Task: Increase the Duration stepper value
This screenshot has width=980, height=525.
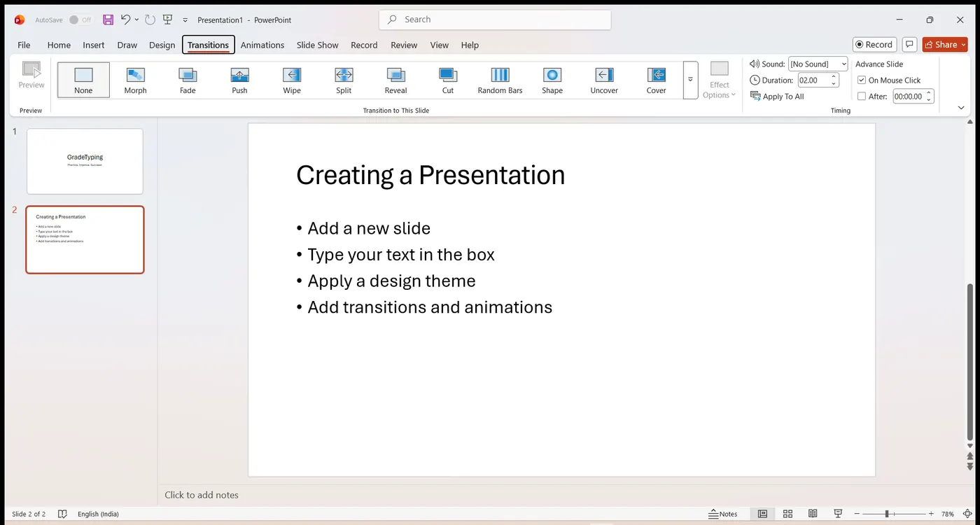Action: 834,77
